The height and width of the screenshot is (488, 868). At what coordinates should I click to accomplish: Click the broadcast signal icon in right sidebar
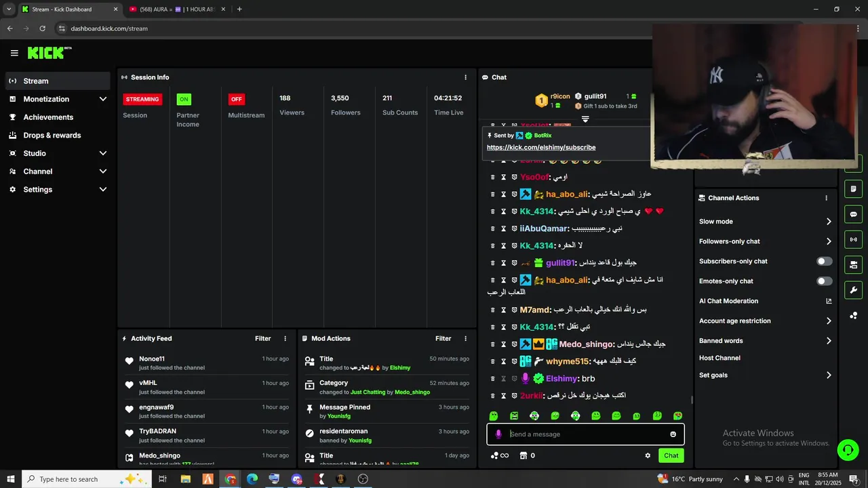coord(853,239)
